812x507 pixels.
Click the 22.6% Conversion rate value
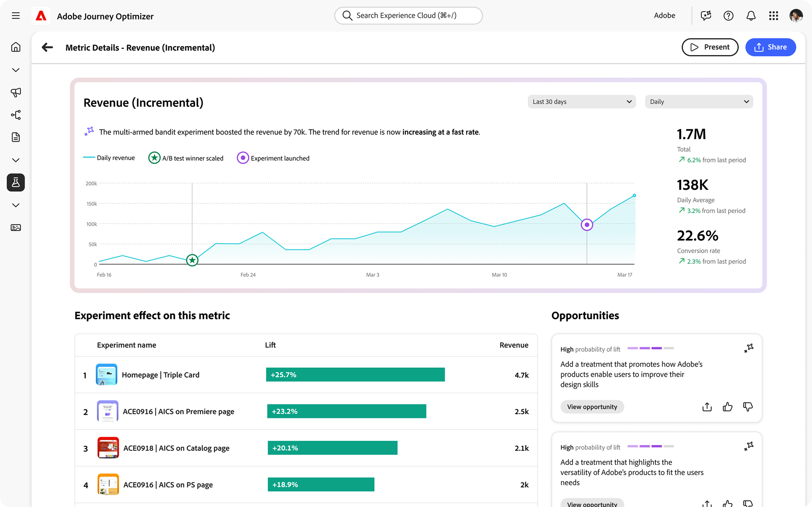click(x=698, y=235)
